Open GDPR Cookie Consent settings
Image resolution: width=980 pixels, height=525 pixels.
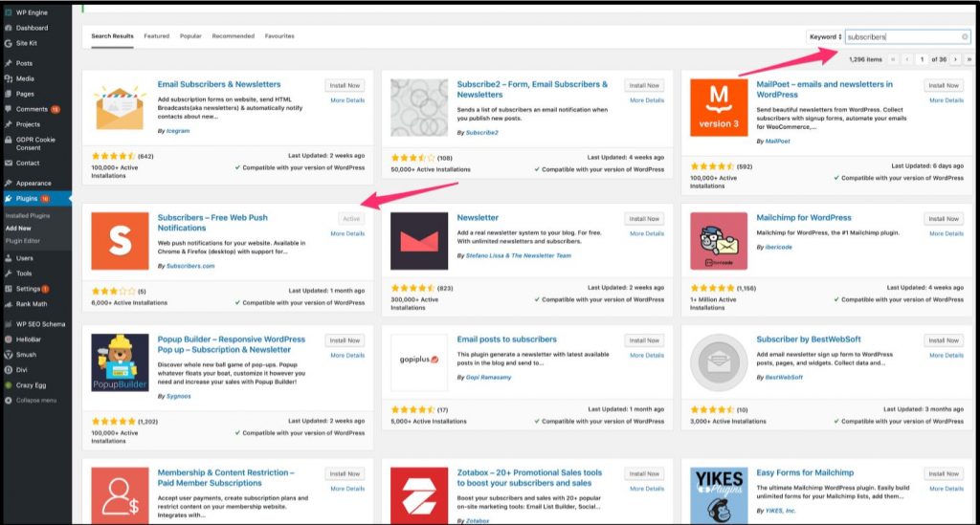35,143
